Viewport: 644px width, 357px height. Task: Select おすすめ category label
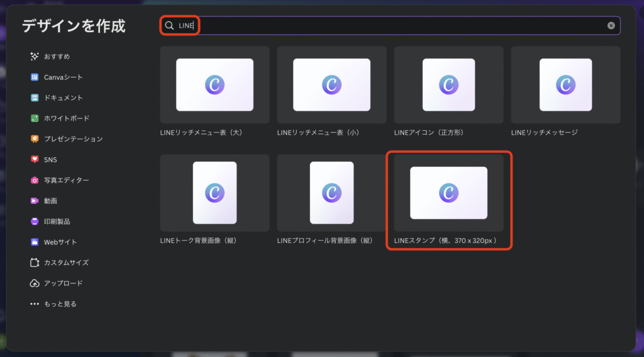[57, 56]
